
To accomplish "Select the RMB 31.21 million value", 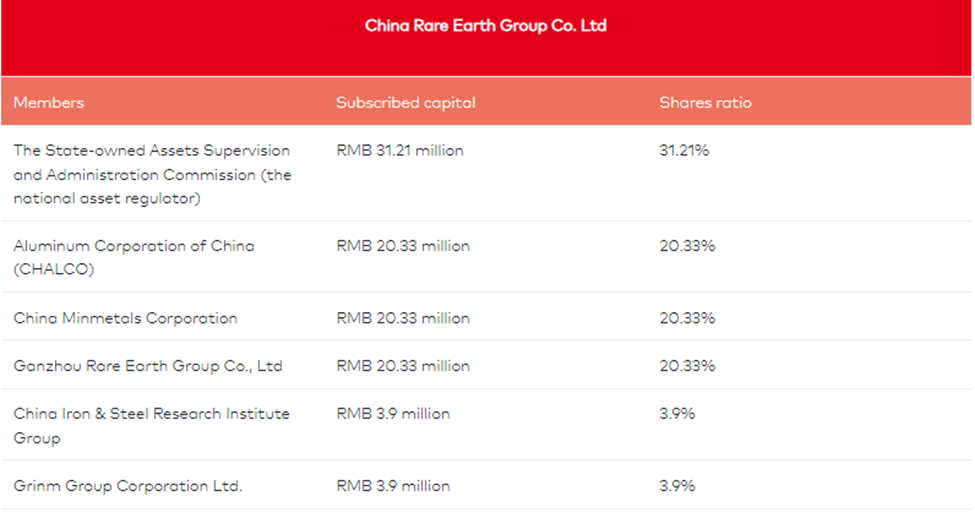I will (x=400, y=150).
